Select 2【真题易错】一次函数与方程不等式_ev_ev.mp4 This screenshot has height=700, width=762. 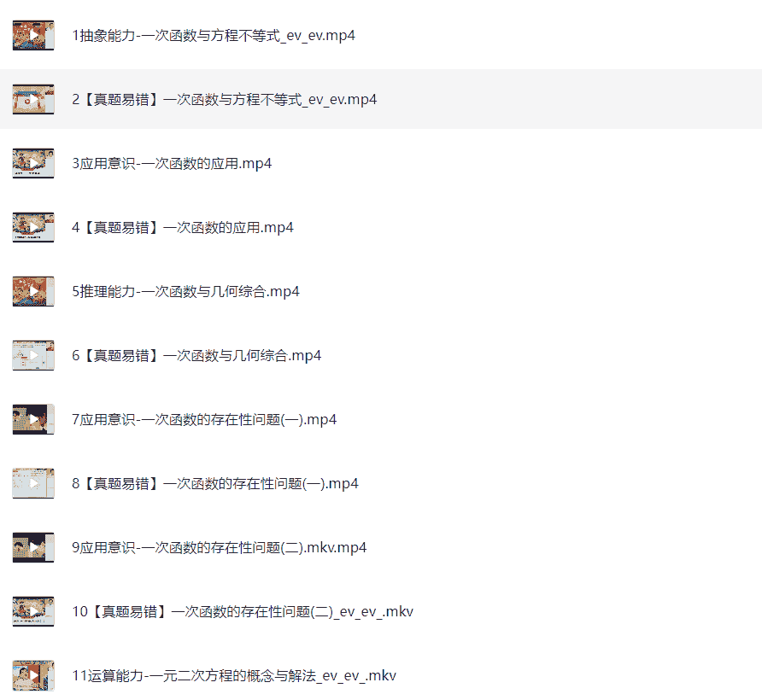click(x=224, y=100)
